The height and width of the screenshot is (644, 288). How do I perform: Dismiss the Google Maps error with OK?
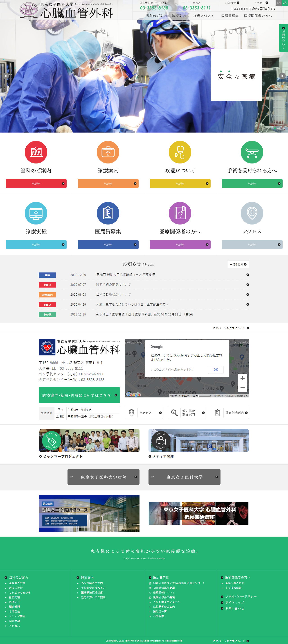(x=216, y=370)
